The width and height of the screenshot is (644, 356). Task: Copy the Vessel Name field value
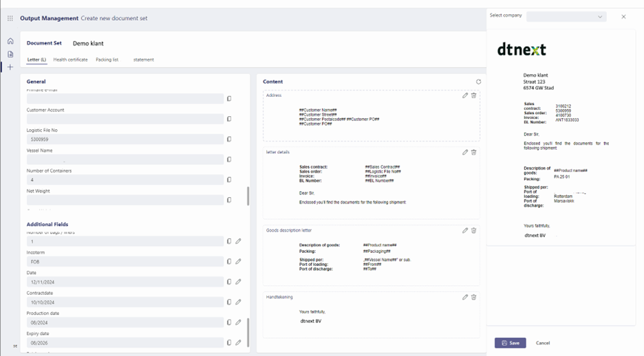point(229,159)
